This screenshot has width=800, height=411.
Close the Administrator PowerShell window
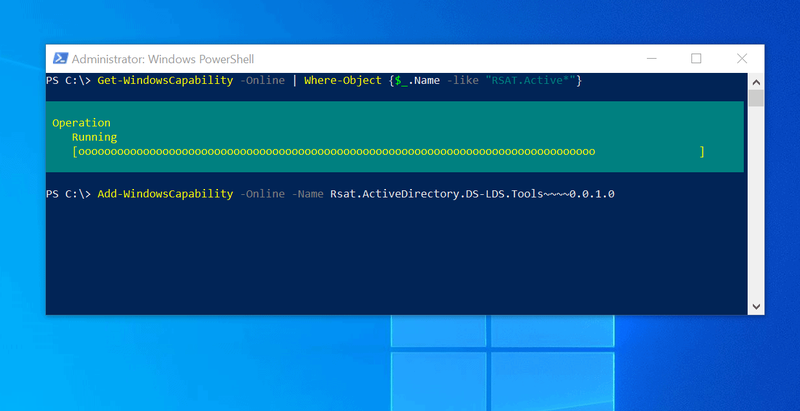(x=742, y=59)
